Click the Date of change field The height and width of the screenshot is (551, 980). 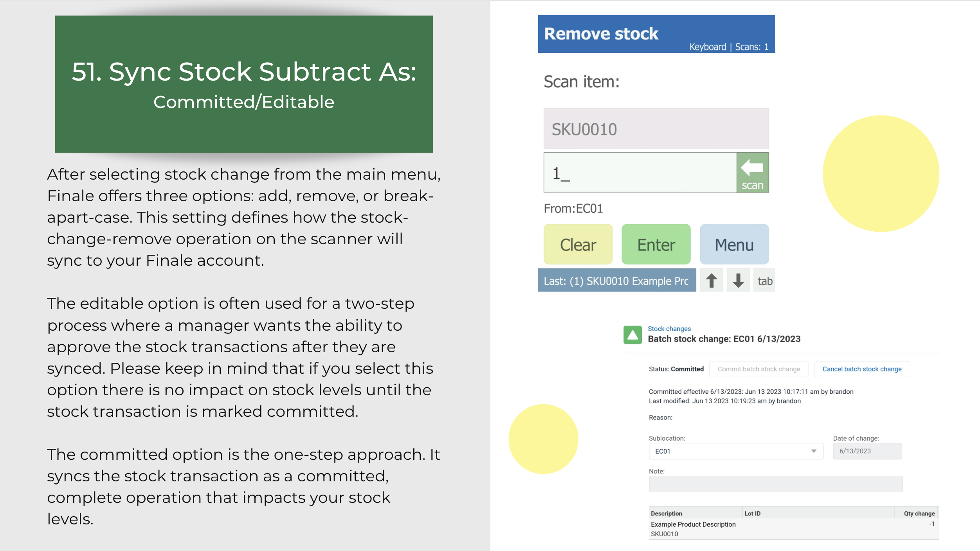click(867, 451)
